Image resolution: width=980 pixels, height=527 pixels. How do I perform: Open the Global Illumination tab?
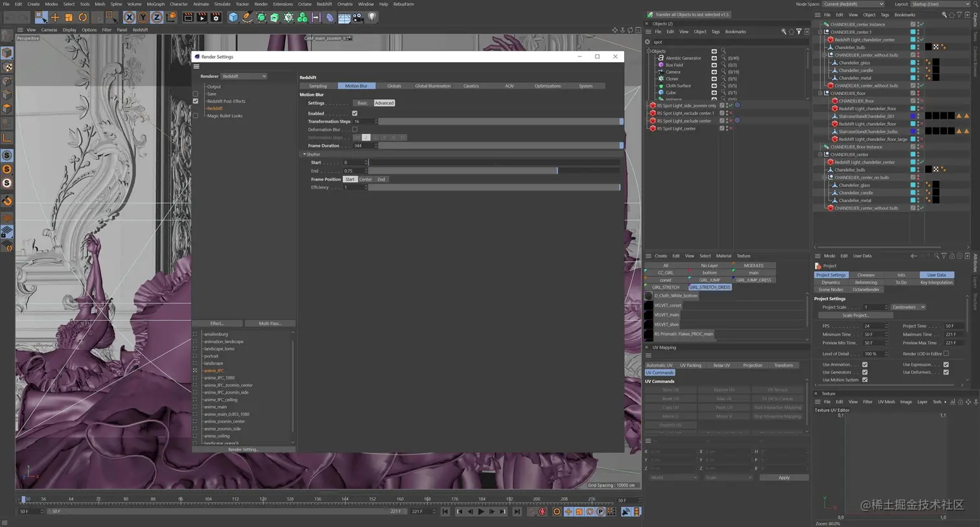pyautogui.click(x=432, y=86)
